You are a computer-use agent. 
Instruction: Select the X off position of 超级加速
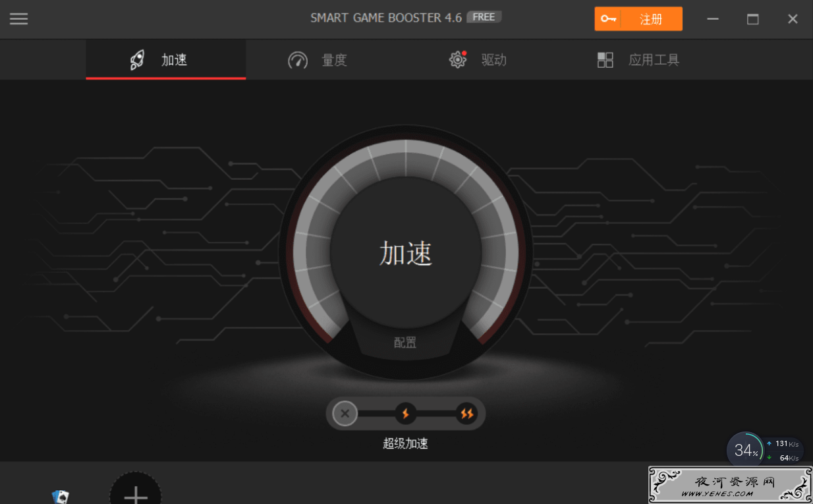click(345, 414)
